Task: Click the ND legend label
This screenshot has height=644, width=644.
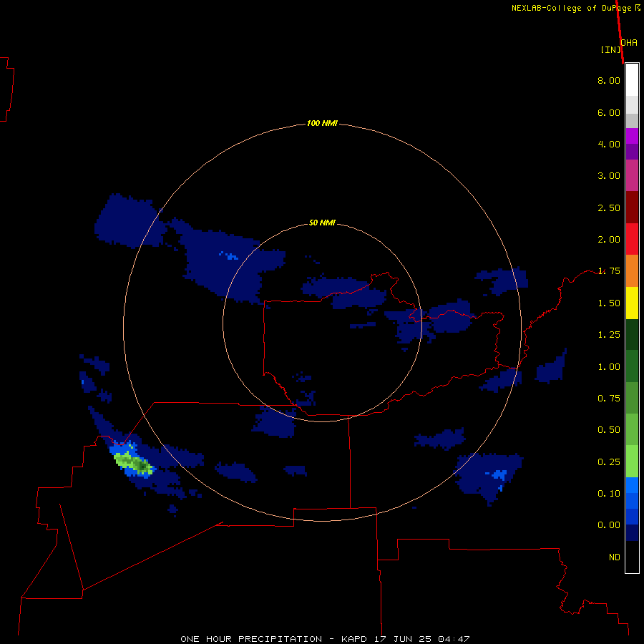Action: pos(615,557)
